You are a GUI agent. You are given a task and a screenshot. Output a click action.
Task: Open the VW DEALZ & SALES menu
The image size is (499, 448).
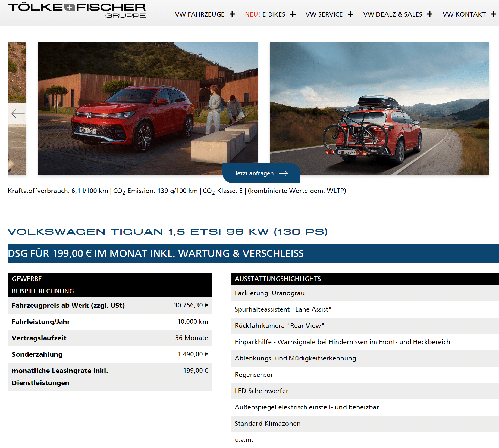pyautogui.click(x=393, y=14)
